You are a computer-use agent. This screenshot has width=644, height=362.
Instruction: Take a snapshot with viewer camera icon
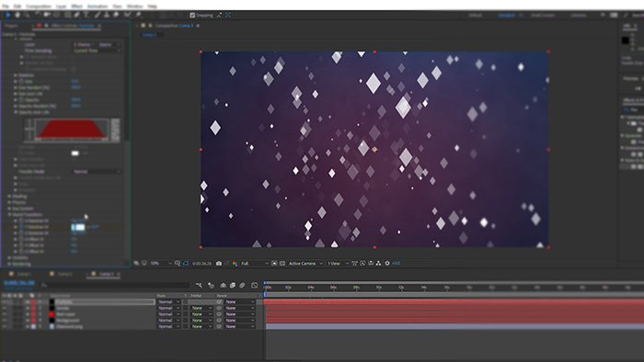(219, 263)
